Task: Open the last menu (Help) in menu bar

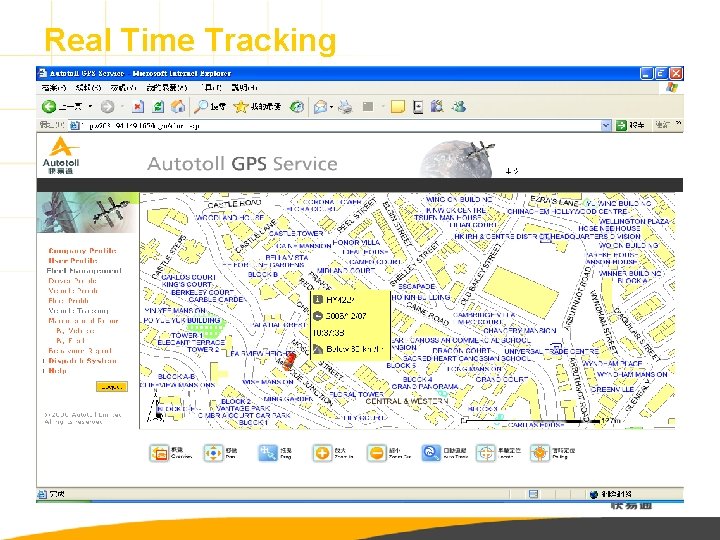Action: [x=244, y=87]
